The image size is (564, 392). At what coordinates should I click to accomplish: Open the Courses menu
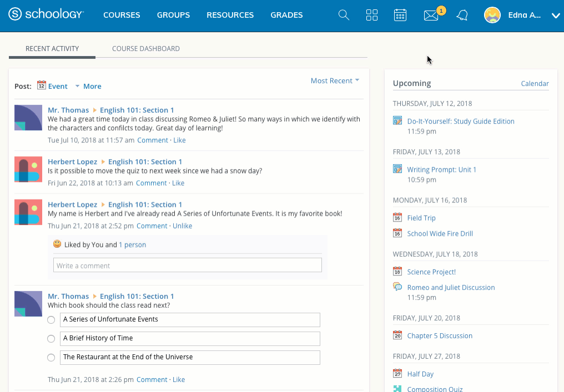click(x=122, y=16)
